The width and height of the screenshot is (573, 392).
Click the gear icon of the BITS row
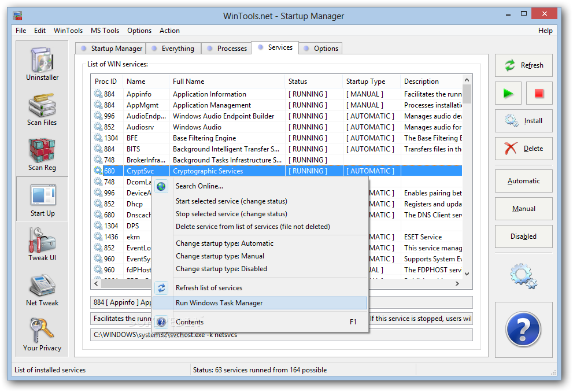(98, 149)
